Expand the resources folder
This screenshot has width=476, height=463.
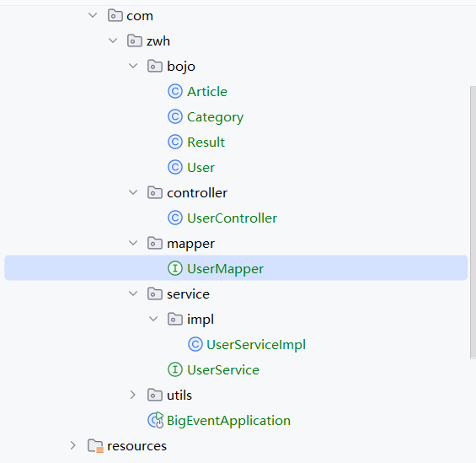tap(72, 445)
